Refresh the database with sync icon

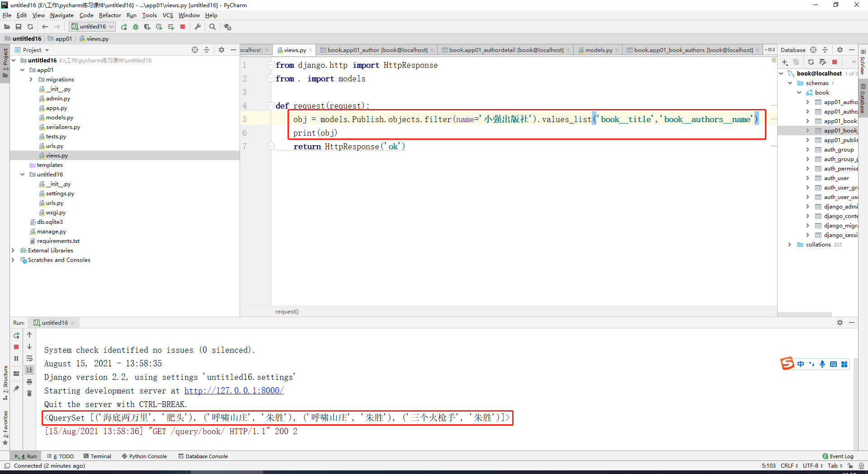[811, 62]
